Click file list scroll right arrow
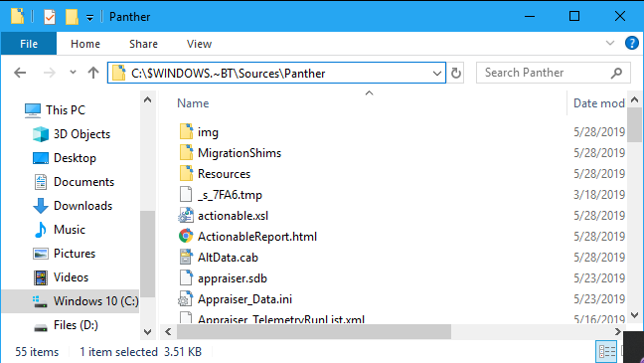The height and width of the screenshot is (363, 644). click(618, 332)
